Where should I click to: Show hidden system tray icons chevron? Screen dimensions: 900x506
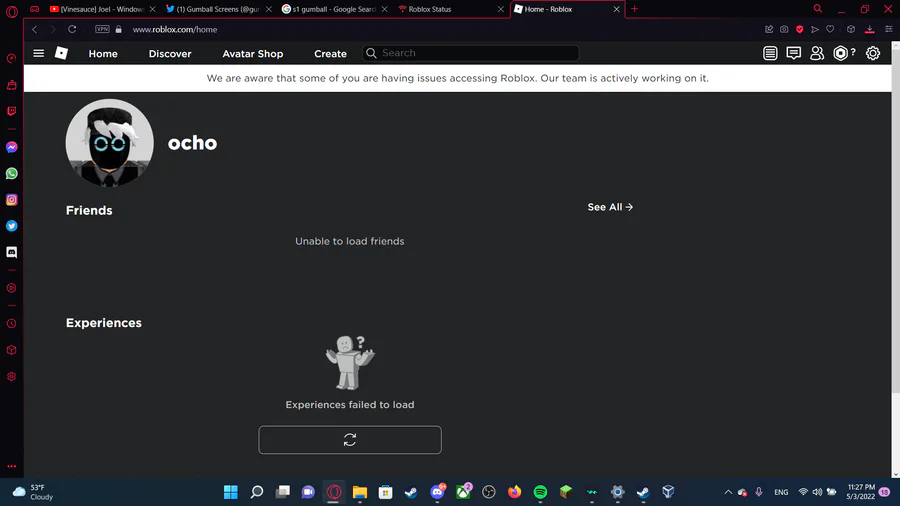[728, 492]
